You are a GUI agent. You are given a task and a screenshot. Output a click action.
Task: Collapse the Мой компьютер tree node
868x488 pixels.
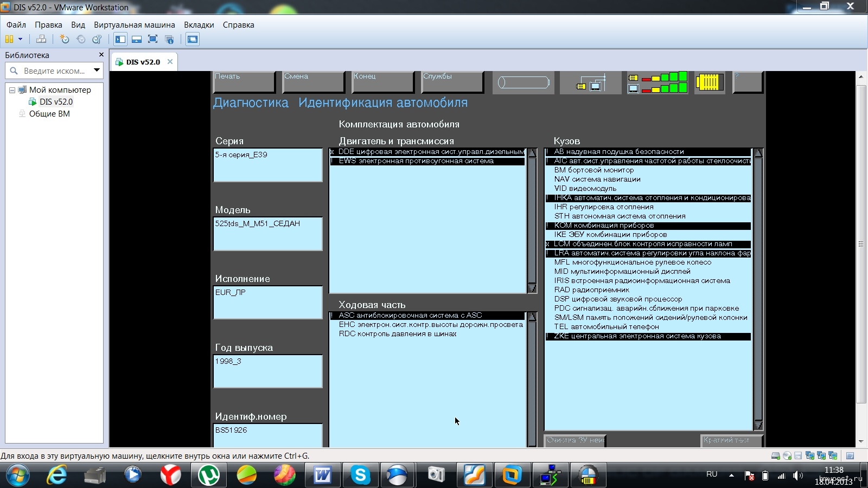point(12,90)
